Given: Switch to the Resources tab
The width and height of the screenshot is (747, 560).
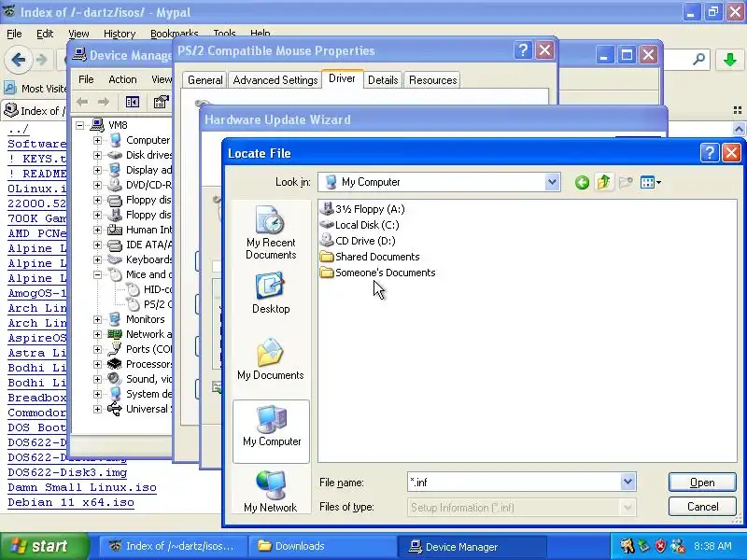Looking at the screenshot, I should pos(432,80).
